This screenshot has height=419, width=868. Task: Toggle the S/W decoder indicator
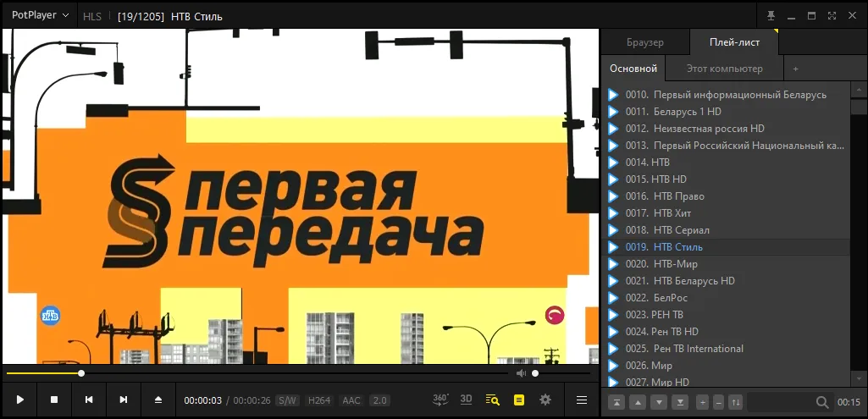pos(287,400)
